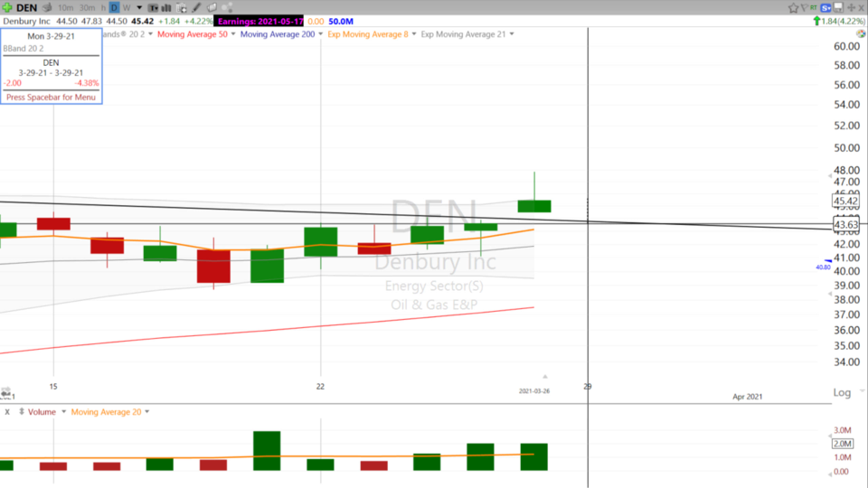Click small arrow next to Log

pyautogui.click(x=862, y=391)
